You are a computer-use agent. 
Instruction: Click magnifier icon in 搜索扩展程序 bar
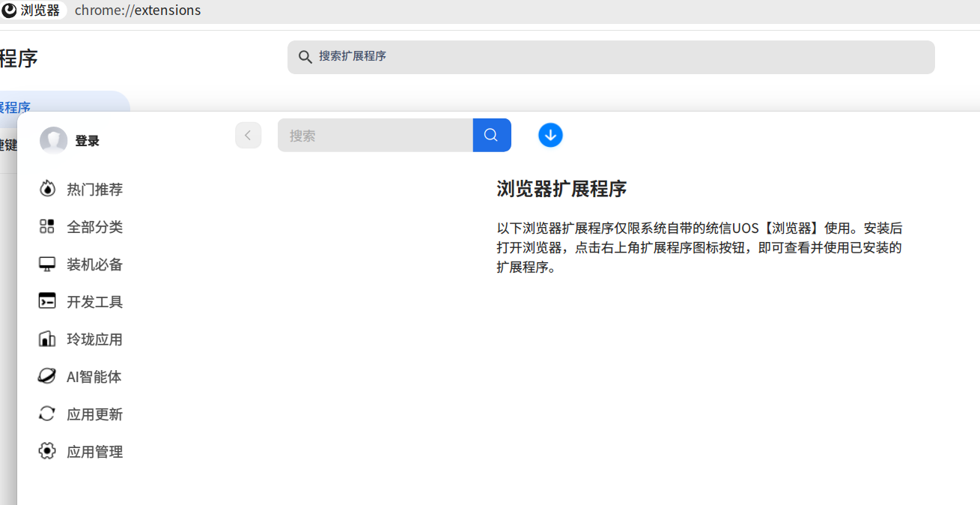(x=305, y=57)
